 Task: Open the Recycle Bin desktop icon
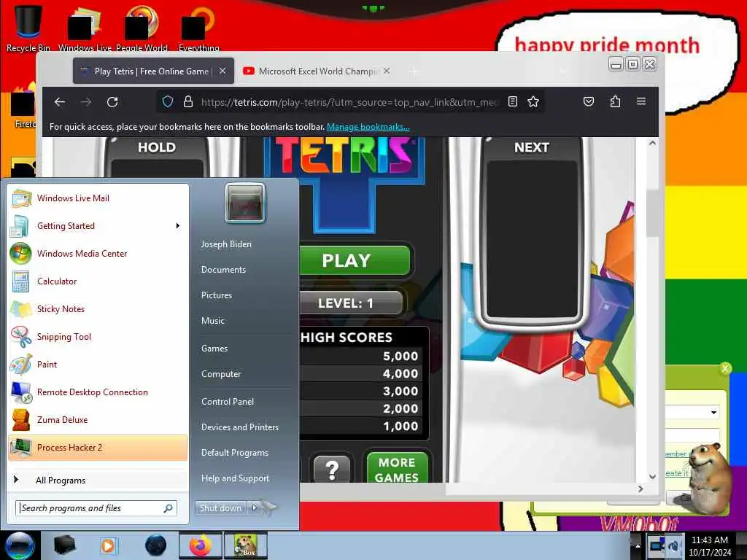coord(28,28)
